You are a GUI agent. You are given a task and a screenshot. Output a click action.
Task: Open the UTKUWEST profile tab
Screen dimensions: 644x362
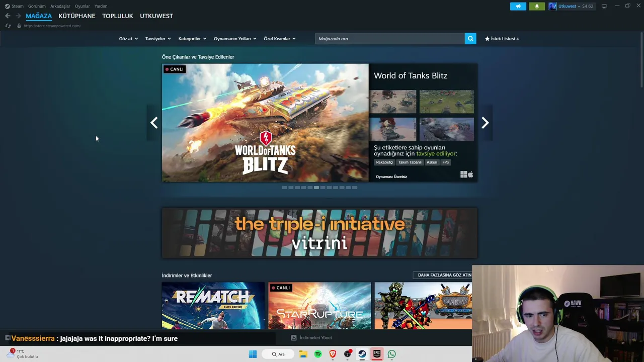click(x=156, y=16)
